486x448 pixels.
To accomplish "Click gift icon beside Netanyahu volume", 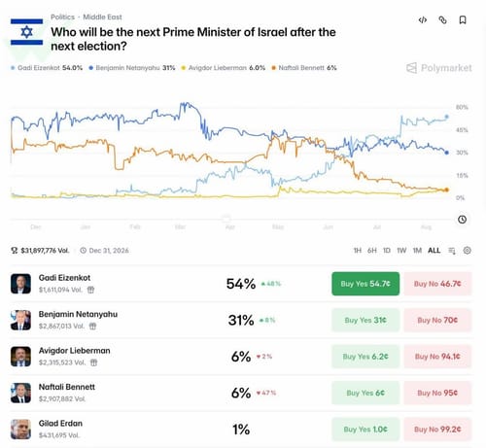I will (x=92, y=326).
